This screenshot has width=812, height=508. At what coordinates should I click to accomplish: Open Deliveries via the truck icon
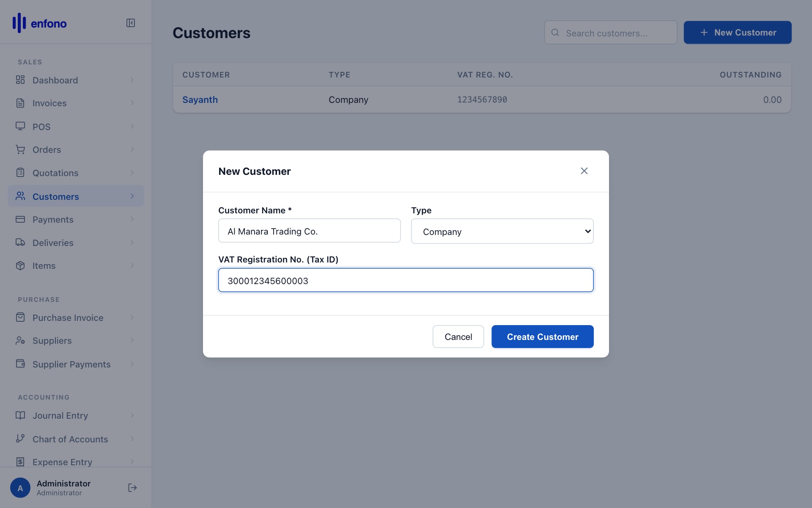(x=20, y=242)
